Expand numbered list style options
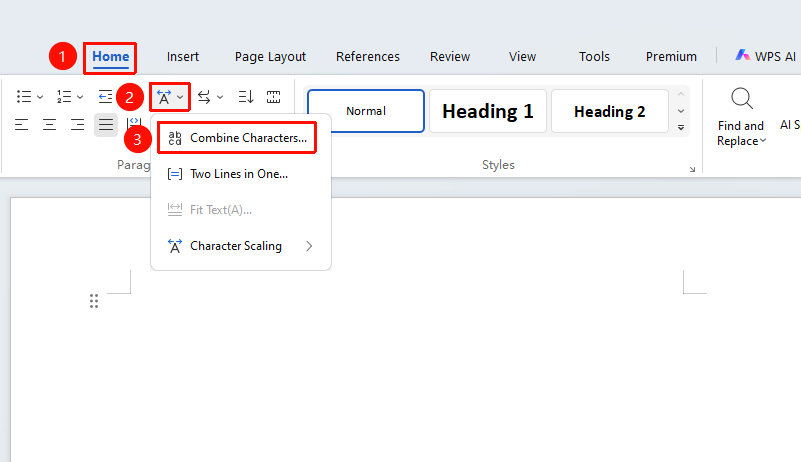 80,97
